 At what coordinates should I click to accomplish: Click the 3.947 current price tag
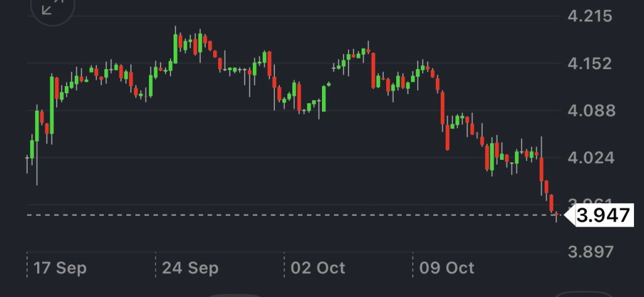(603, 216)
